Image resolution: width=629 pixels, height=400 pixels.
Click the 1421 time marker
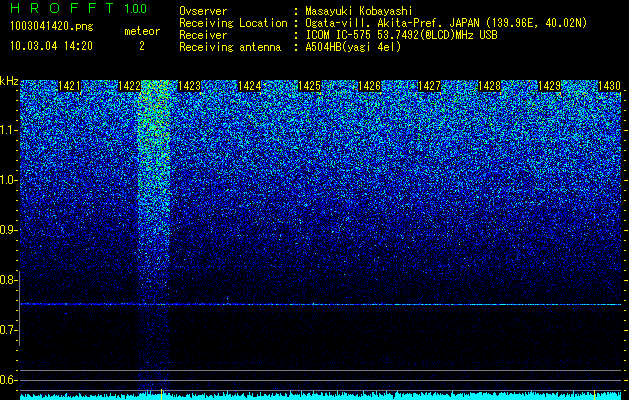[x=69, y=86]
